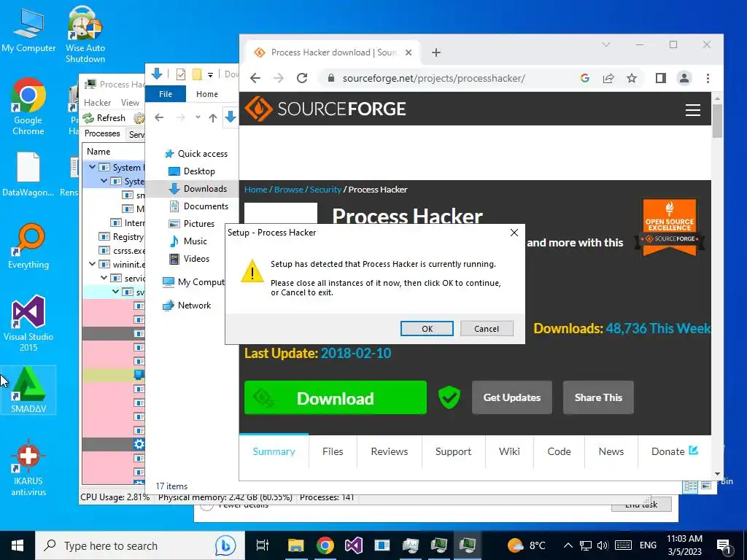
Task: Switch to the Processes tab in Process Hacker
Action: tap(102, 133)
